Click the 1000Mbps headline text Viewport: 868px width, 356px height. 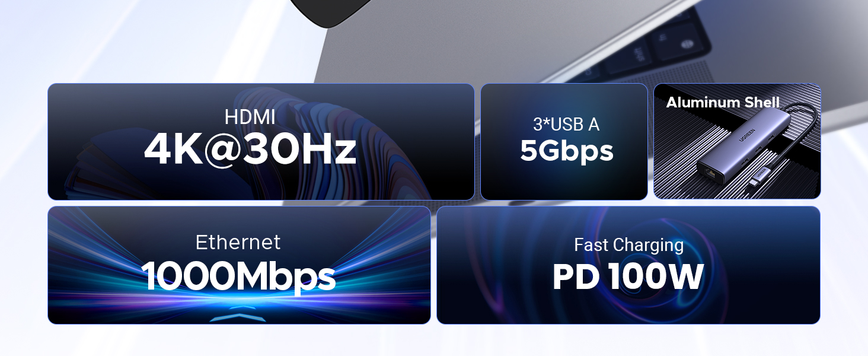(x=238, y=276)
